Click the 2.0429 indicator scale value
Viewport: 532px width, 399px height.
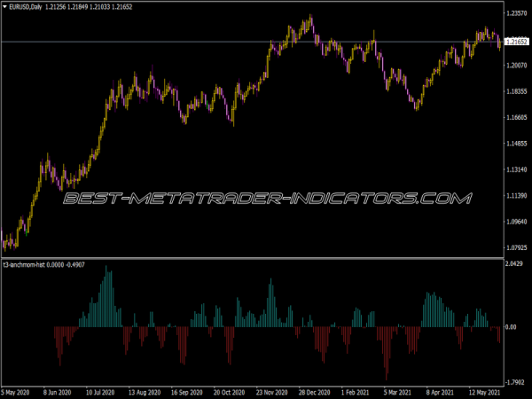(515, 265)
